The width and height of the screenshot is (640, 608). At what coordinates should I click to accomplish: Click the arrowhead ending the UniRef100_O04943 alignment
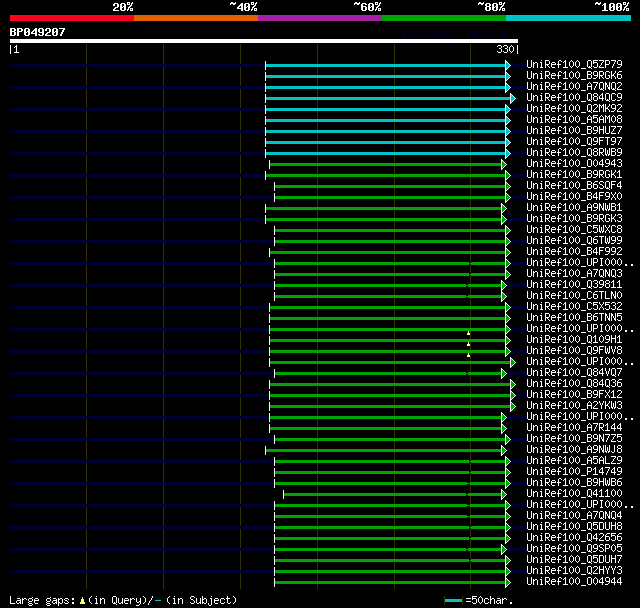click(504, 164)
